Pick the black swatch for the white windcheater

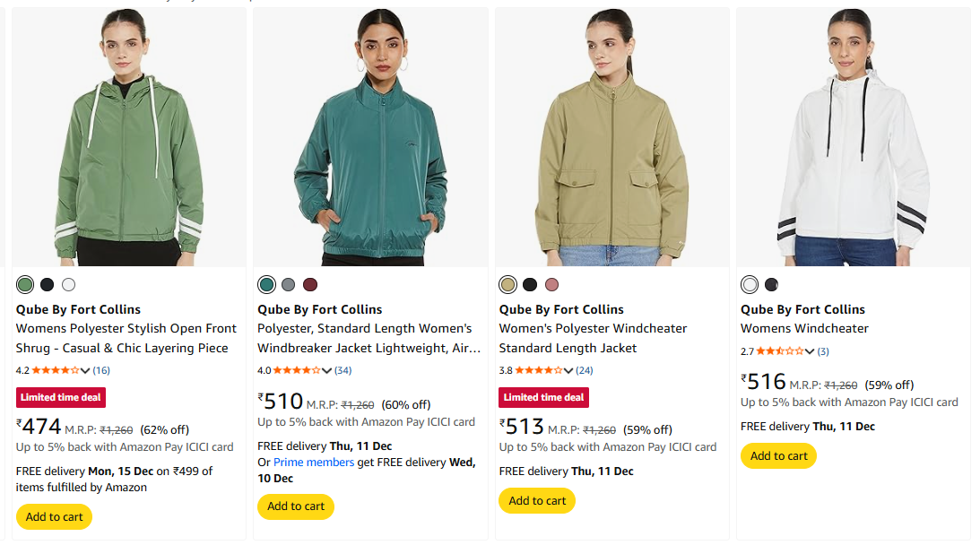click(771, 285)
